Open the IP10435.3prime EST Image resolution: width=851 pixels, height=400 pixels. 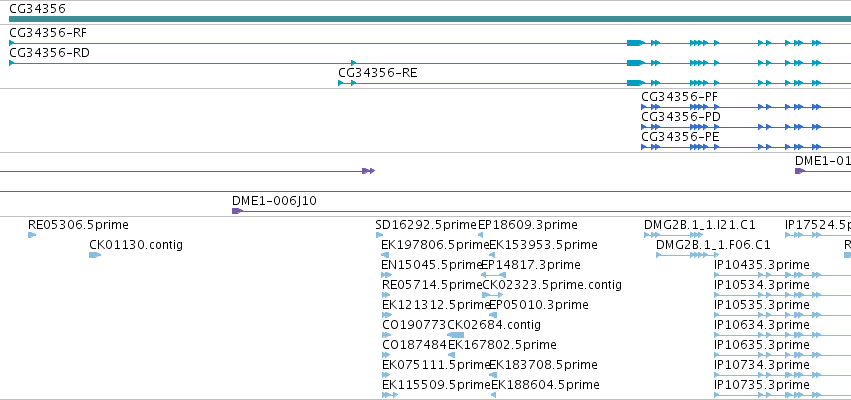pos(761,265)
